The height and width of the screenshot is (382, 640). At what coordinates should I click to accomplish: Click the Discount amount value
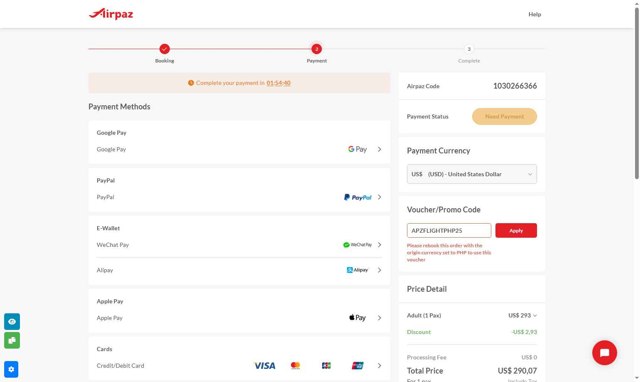[524, 332]
